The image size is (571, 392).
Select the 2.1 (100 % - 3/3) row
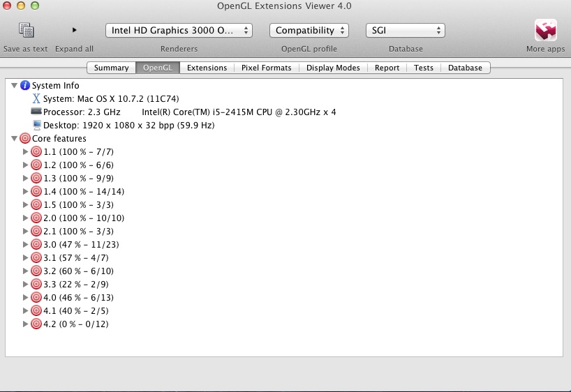click(x=78, y=231)
